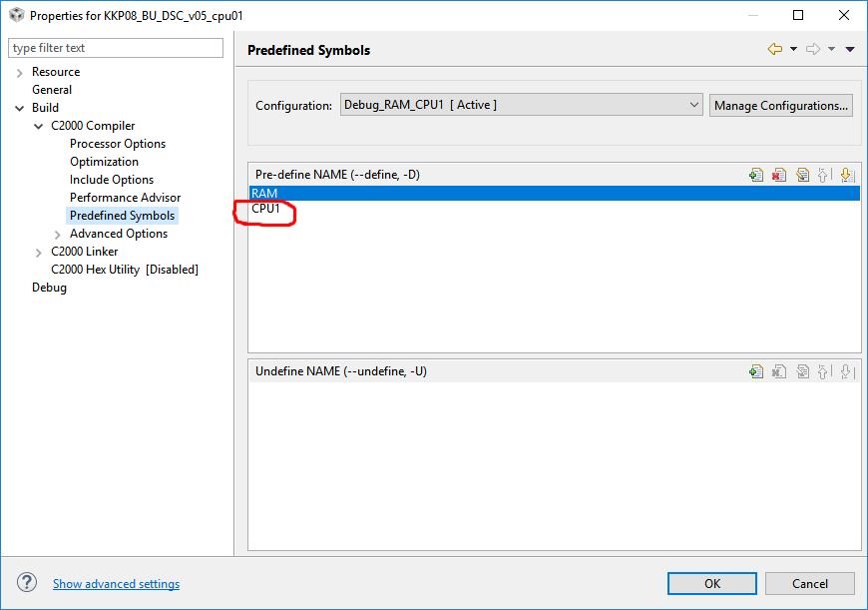Open the help icon at bottom left

click(x=27, y=583)
